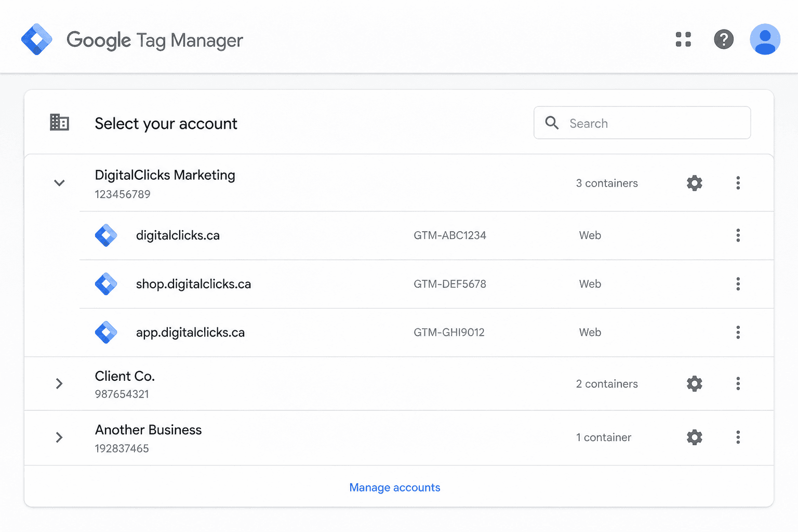The width and height of the screenshot is (798, 532).
Task: Click the digitalclicks.ca container icon
Action: coord(106,235)
